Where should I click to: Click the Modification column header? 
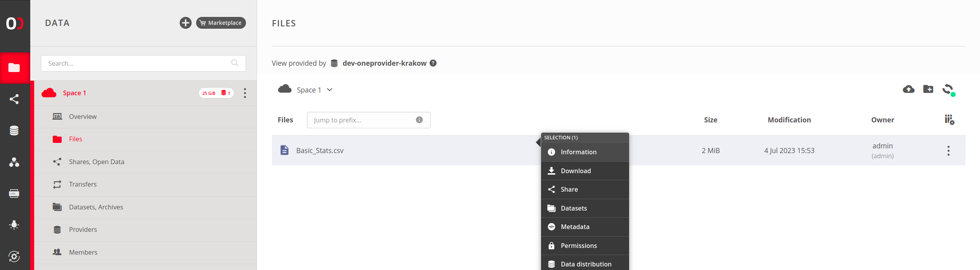789,120
